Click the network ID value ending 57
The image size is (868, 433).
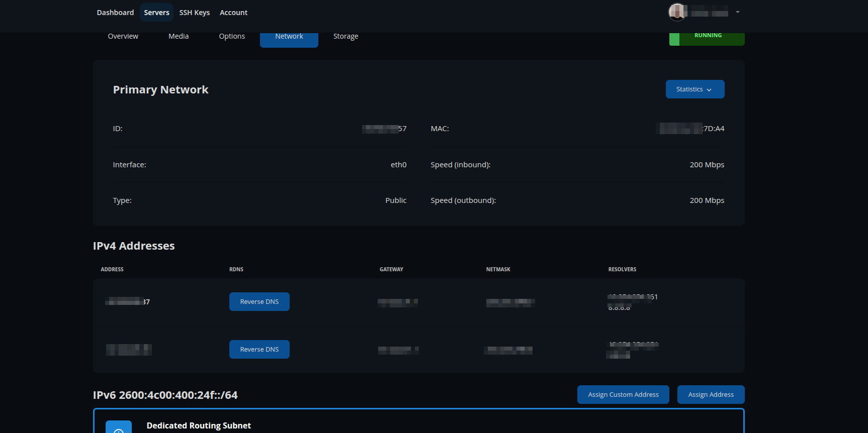tap(384, 129)
